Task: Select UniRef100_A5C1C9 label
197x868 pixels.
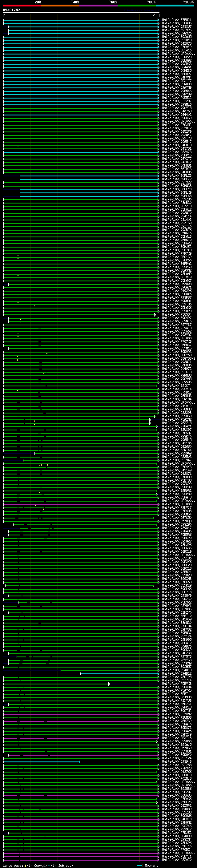Action: (176, 257)
